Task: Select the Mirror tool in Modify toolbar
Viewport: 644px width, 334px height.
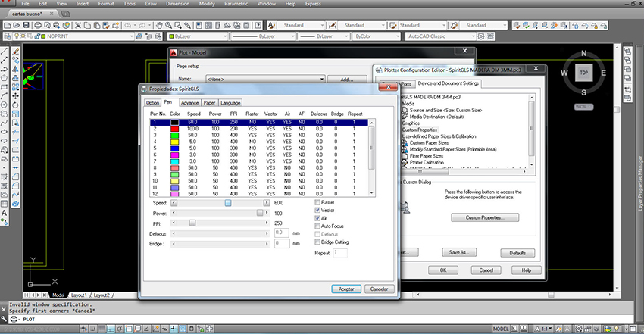Action: click(16, 69)
